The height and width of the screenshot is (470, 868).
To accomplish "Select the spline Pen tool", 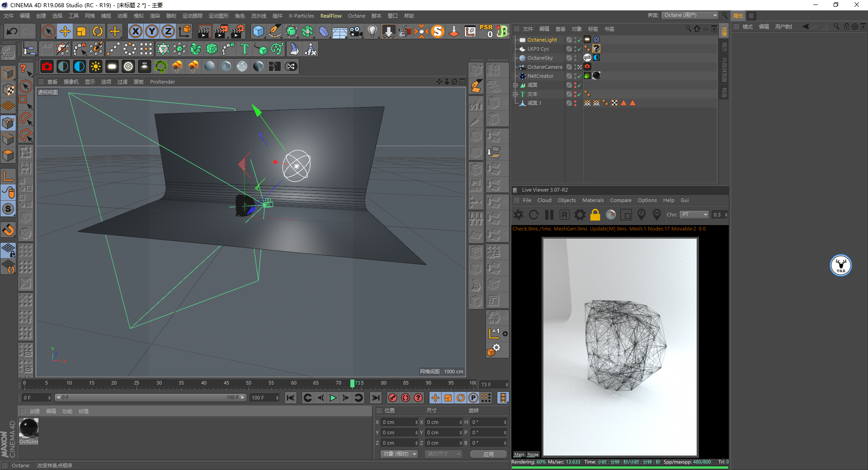I will coord(275,31).
